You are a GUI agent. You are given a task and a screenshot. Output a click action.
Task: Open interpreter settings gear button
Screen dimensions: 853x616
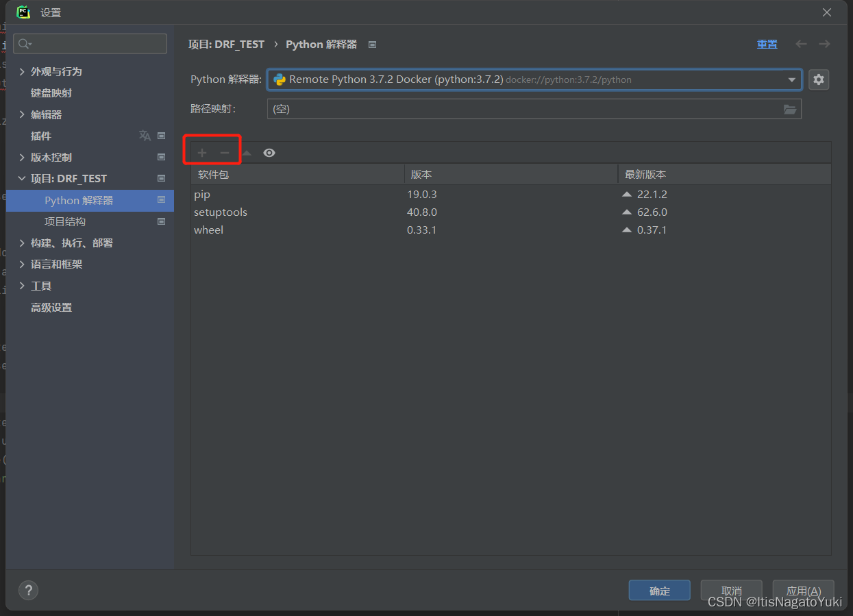point(819,79)
